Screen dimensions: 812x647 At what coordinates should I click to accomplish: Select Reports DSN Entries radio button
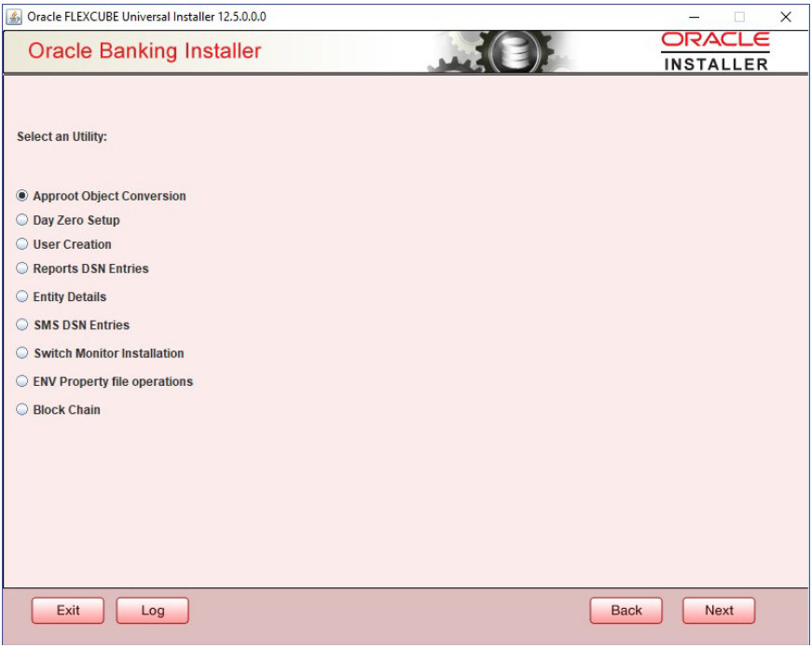point(21,268)
